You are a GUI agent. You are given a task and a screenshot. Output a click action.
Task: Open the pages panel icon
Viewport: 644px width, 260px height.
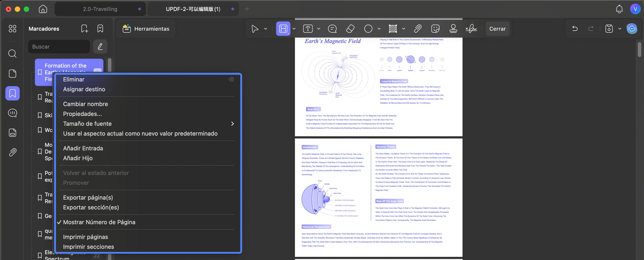(x=12, y=73)
